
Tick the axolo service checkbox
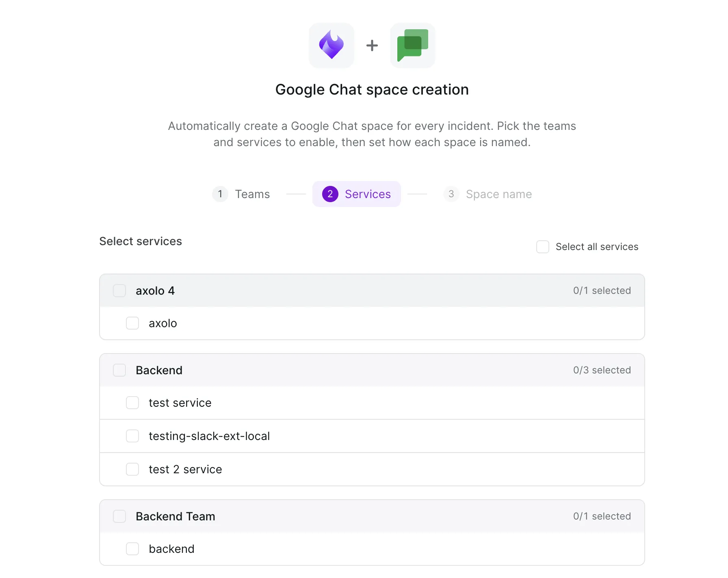(x=132, y=323)
